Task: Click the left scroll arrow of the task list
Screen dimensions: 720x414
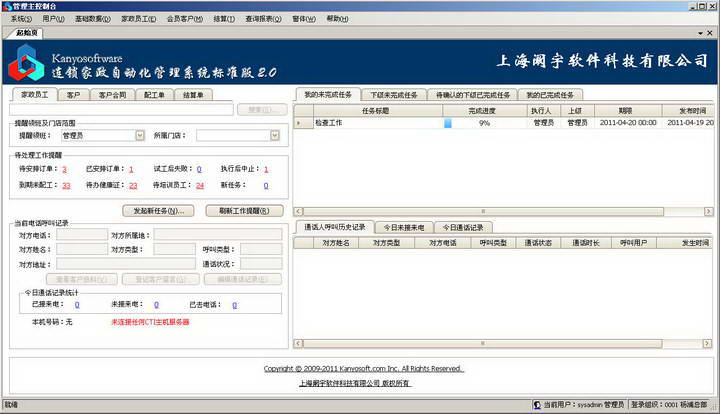Action: 298,211
